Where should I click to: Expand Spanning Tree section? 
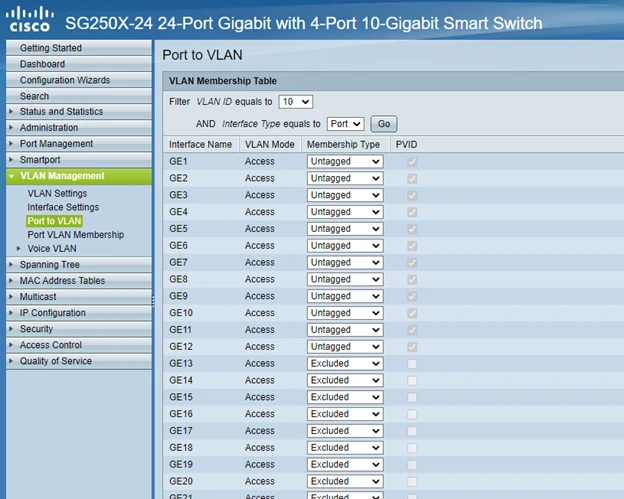point(79,265)
